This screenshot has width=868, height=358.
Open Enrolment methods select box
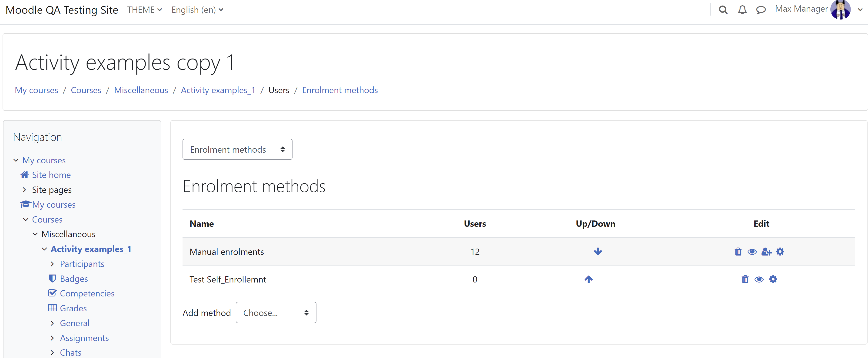point(237,149)
